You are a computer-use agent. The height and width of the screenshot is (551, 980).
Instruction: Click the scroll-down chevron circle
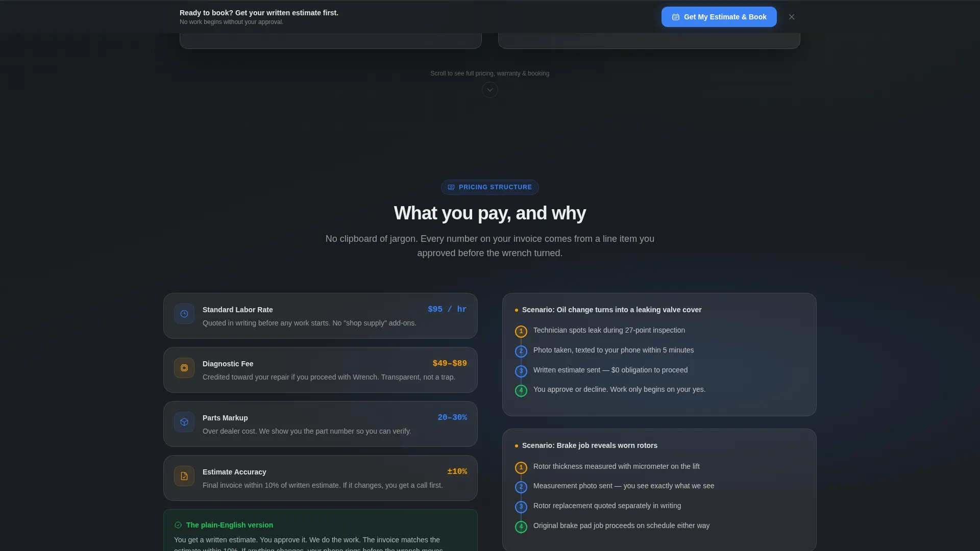tap(490, 90)
